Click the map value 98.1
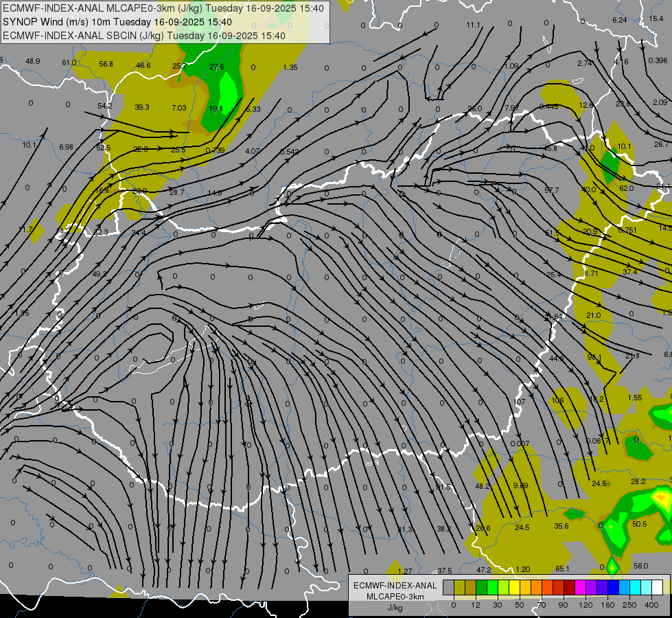The image size is (672, 618). point(594,357)
